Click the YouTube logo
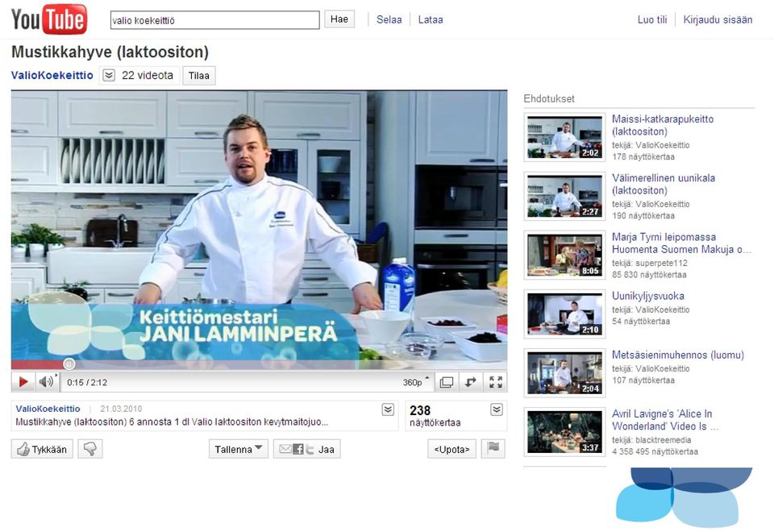 (49, 19)
